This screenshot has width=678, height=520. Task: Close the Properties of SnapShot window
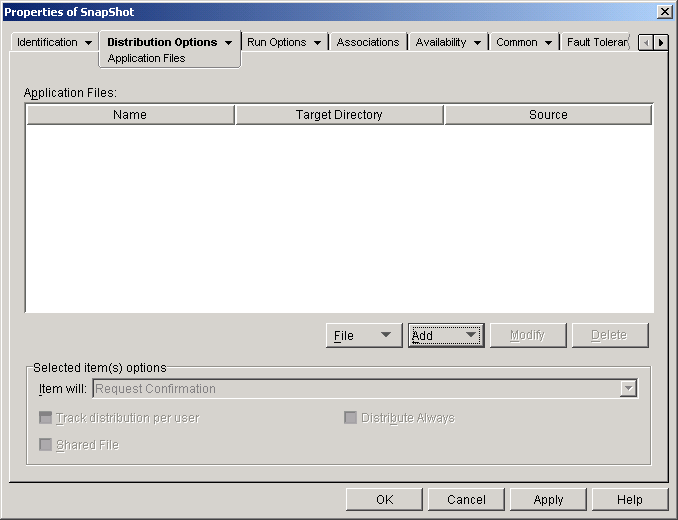(664, 12)
